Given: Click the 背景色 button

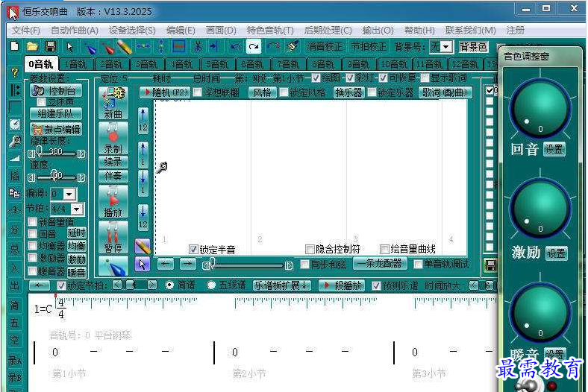Looking at the screenshot, I should 473,47.
